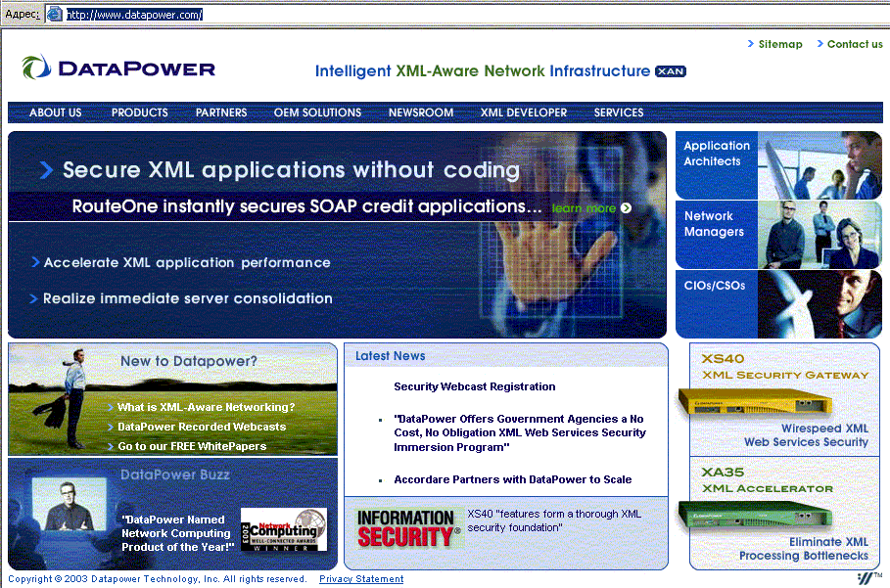Click the yellow XS40 appliance image
Image resolution: width=890 pixels, height=588 pixels.
coord(755,403)
